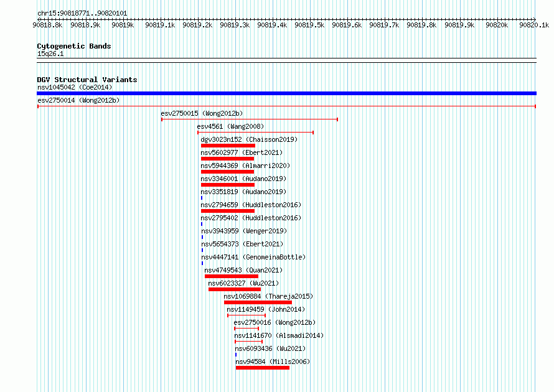This screenshot has width=554, height=392.
Task: Open esv2750014 (Wong2012b) variant label
Action: coord(78,100)
